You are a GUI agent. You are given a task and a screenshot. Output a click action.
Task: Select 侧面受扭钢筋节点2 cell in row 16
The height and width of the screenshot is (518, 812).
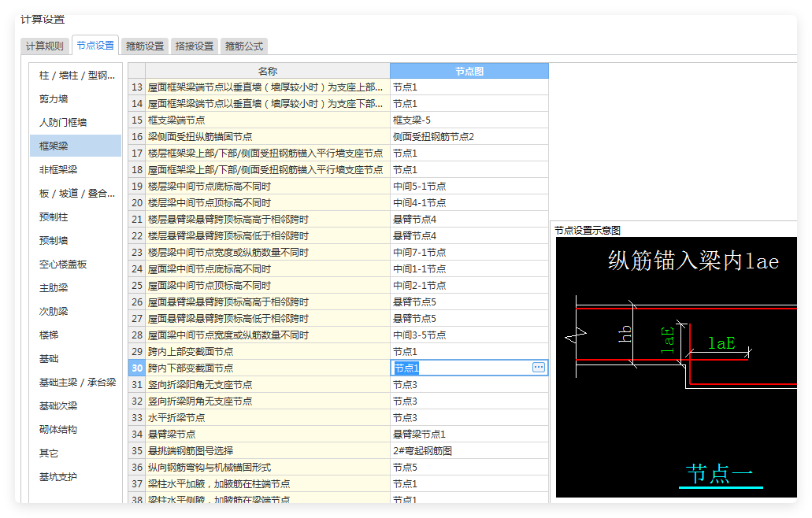pos(469,137)
